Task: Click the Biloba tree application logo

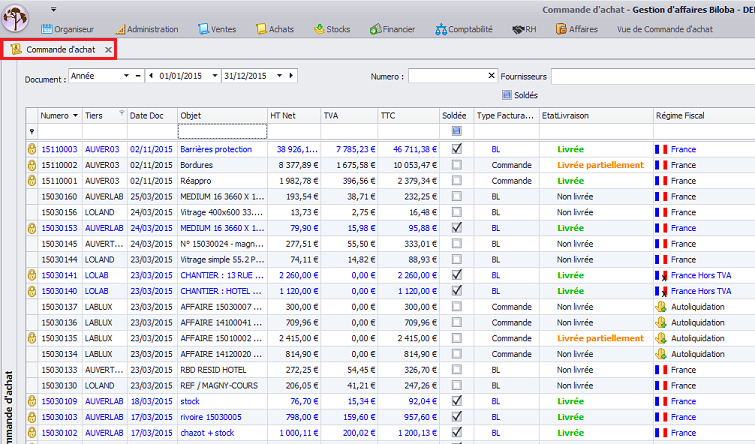Action: 15,17
